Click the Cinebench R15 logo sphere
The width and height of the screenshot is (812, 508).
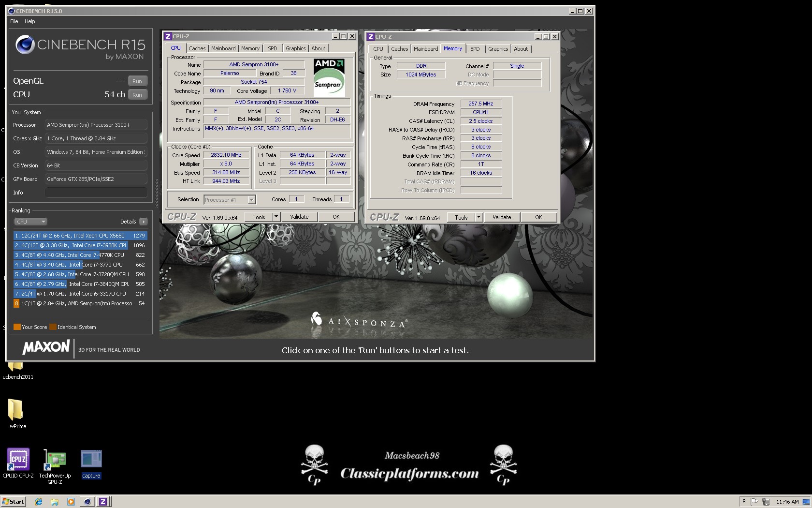pos(25,45)
